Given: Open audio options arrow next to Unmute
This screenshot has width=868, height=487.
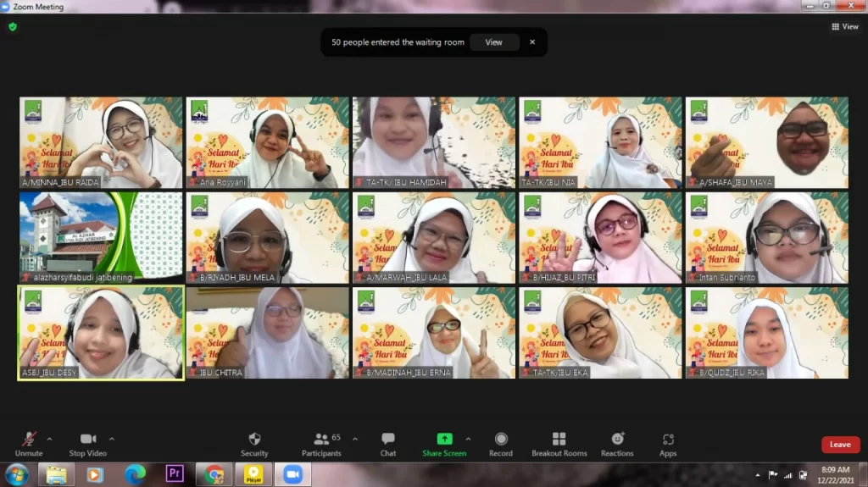Looking at the screenshot, I should point(49,439).
